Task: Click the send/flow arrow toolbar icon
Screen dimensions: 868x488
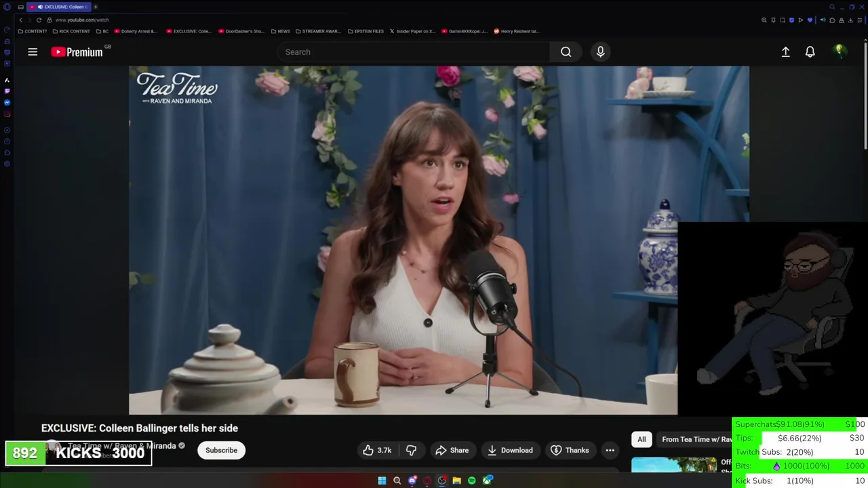Action: coord(801,20)
